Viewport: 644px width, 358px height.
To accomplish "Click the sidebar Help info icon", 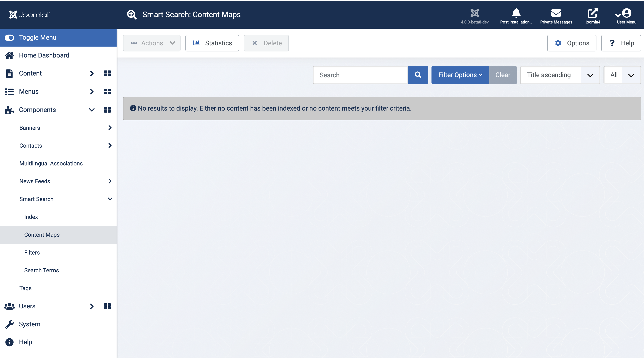I will coord(9,342).
